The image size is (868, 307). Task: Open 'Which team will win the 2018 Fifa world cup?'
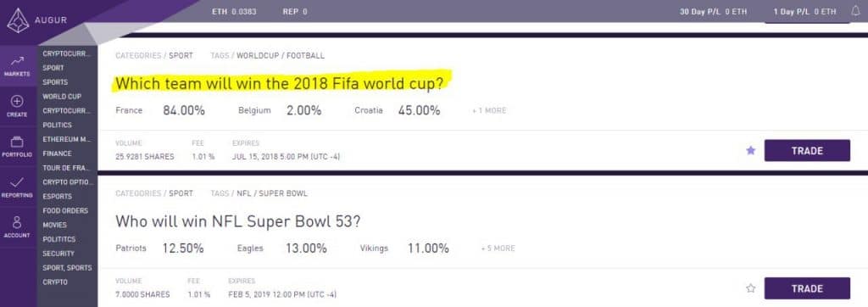(x=280, y=84)
